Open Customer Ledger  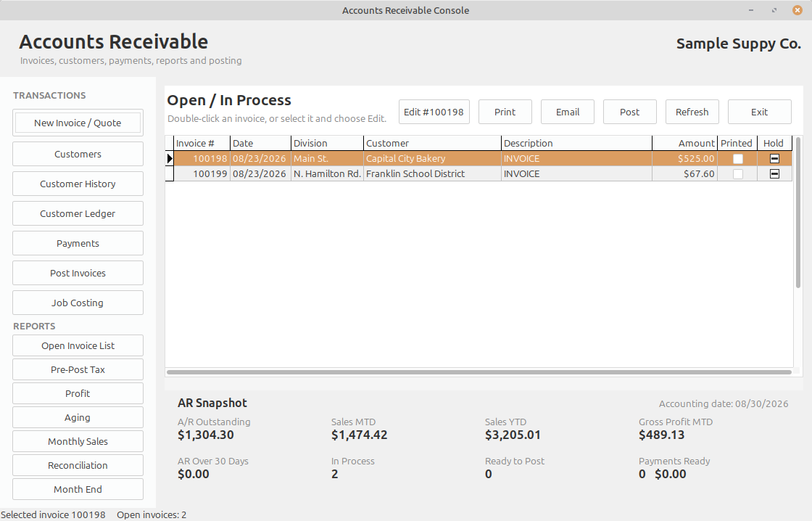(78, 213)
